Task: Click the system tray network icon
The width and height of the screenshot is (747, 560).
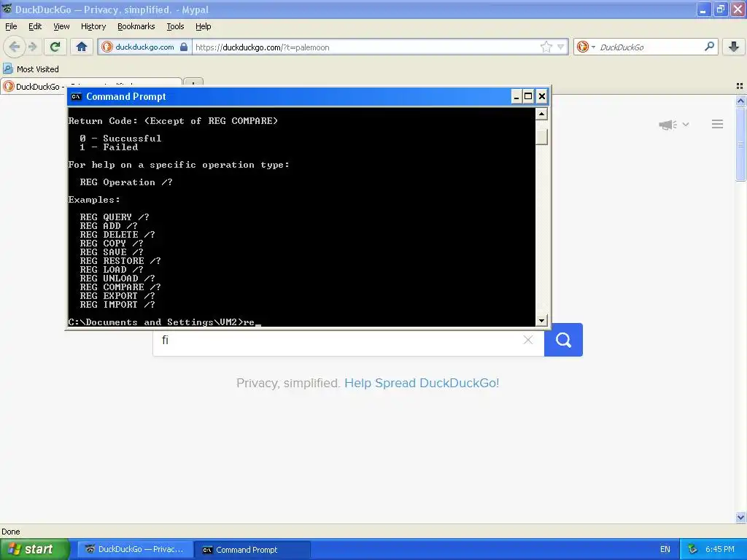Action: point(692,550)
